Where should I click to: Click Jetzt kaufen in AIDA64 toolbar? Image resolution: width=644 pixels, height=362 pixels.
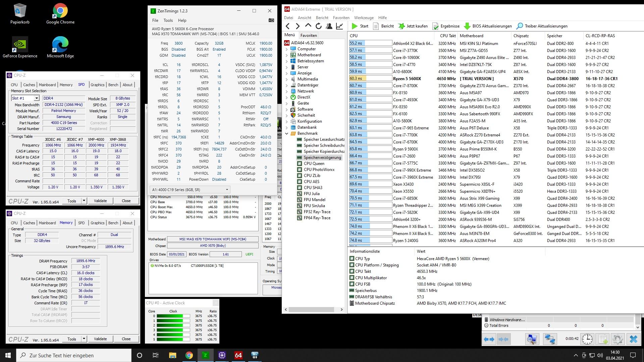point(413,26)
